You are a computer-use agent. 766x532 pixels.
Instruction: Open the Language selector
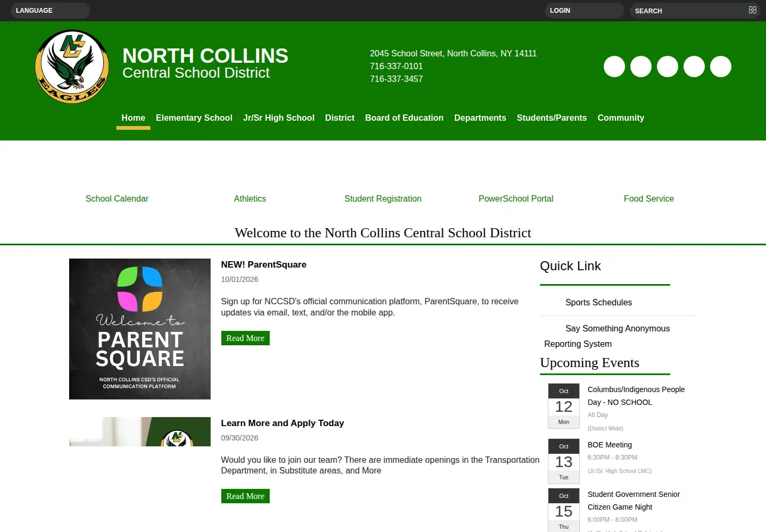(x=51, y=11)
